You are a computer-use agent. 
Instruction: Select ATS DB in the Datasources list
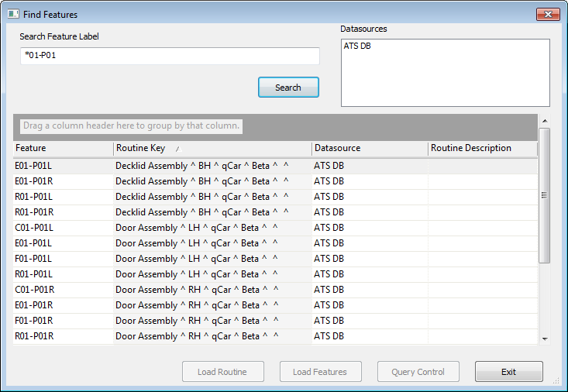point(357,46)
